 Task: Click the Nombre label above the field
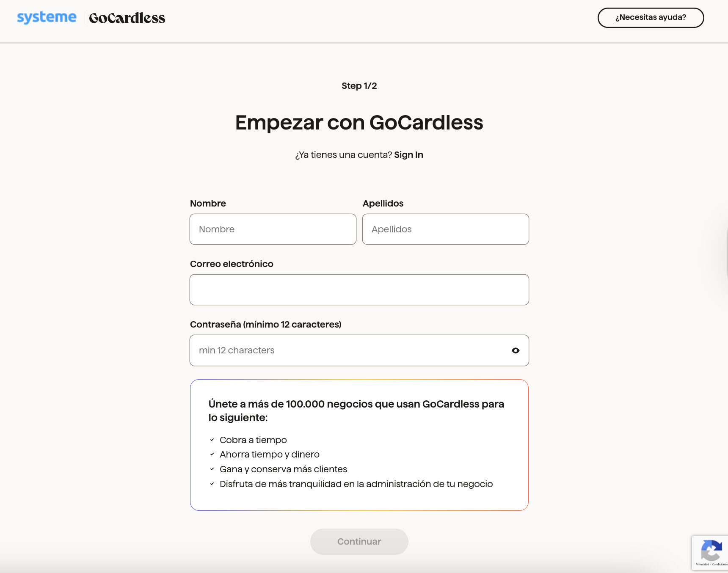coord(208,204)
